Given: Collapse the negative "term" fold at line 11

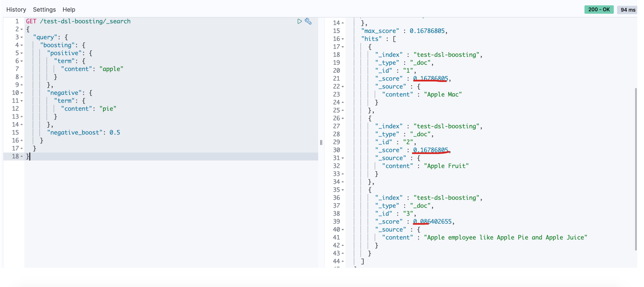Looking at the screenshot, I should pyautogui.click(x=22, y=101).
